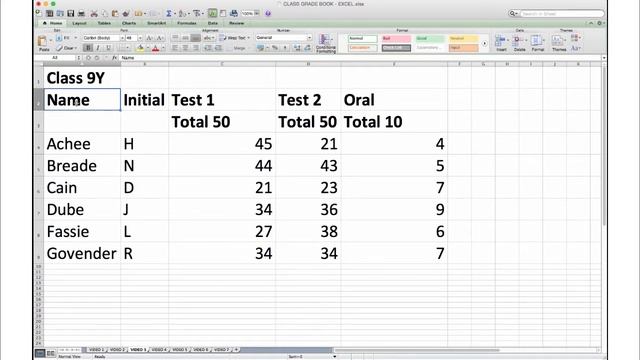The image size is (640, 360).
Task: Open the Data ribbon tab
Action: 213,23
